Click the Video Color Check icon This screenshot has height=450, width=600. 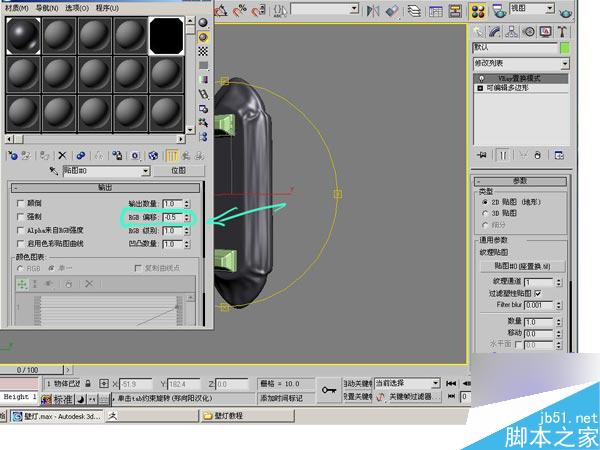point(203,80)
